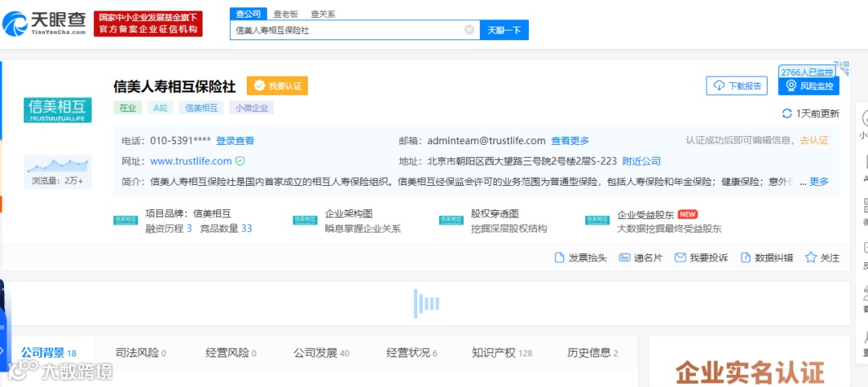
Task: Click 查看更多 beside the email
Action: click(570, 141)
